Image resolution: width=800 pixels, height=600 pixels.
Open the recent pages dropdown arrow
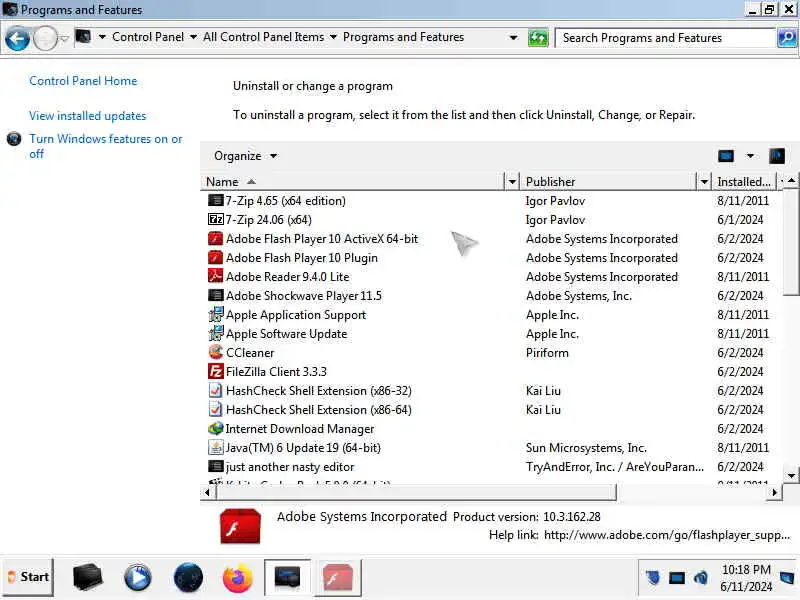point(64,39)
